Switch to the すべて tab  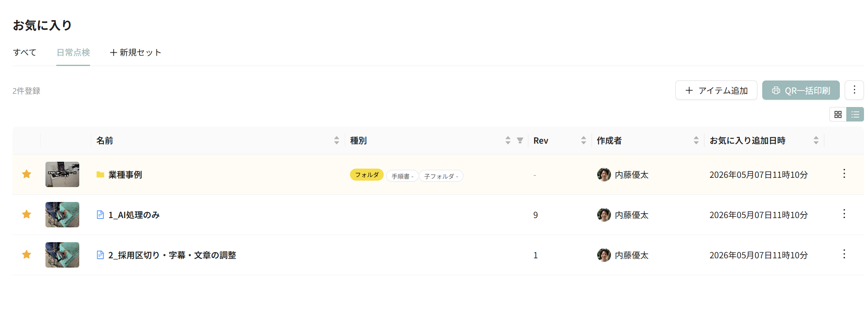click(x=25, y=53)
